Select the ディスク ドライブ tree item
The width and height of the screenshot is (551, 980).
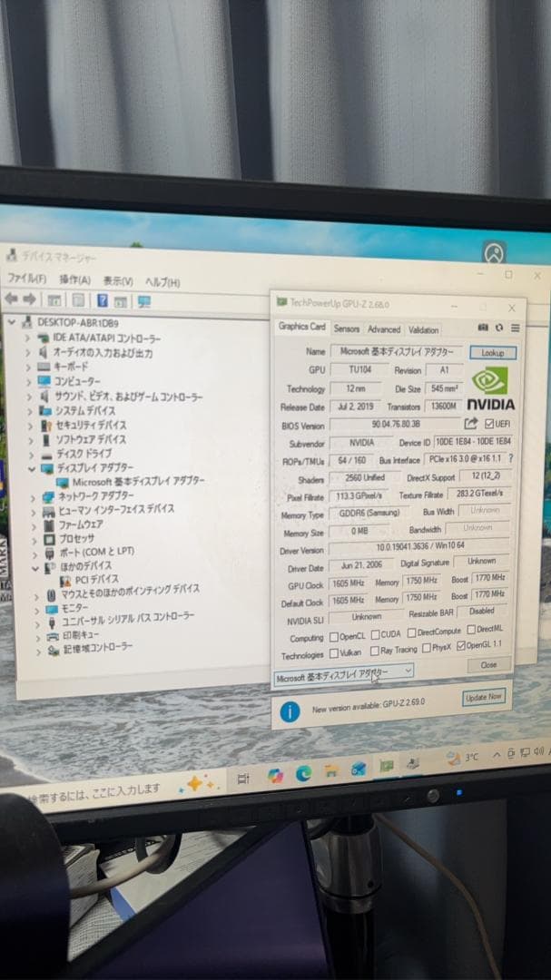(77, 453)
